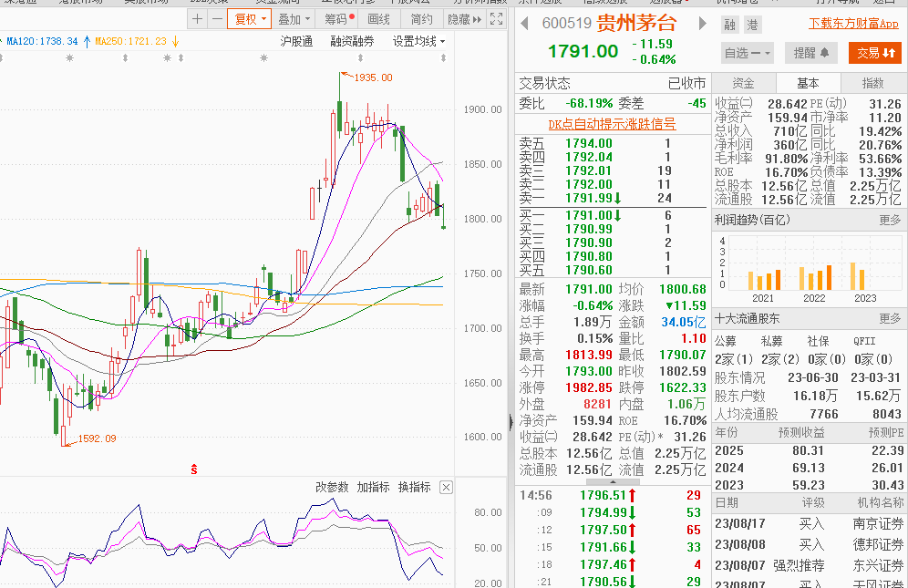908x588 pixels.
Task: Switch to the 指数 tab
Action: [x=873, y=84]
